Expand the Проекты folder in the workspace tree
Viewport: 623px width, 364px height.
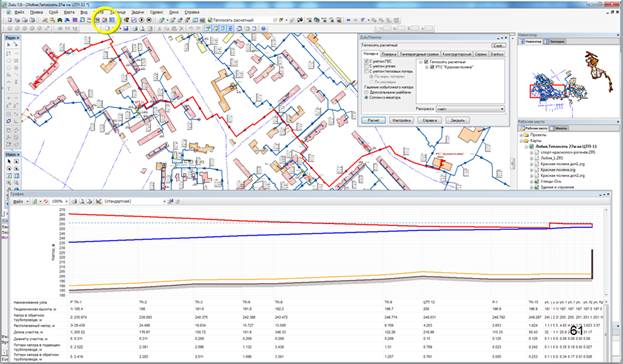pyautogui.click(x=521, y=135)
